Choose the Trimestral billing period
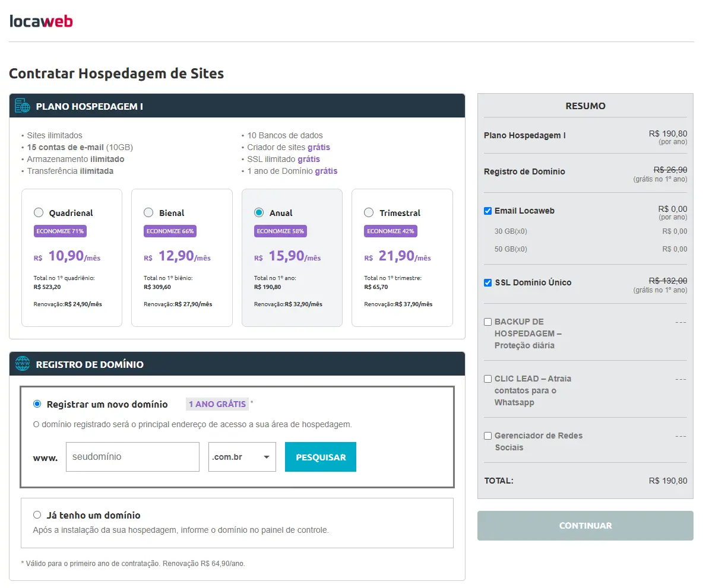706x588 pixels. [369, 212]
